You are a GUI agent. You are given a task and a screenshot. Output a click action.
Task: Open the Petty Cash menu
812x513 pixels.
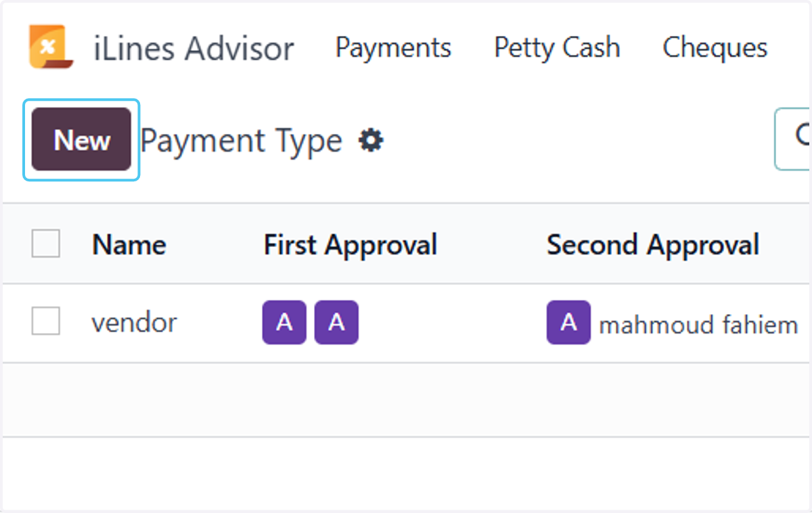(557, 47)
